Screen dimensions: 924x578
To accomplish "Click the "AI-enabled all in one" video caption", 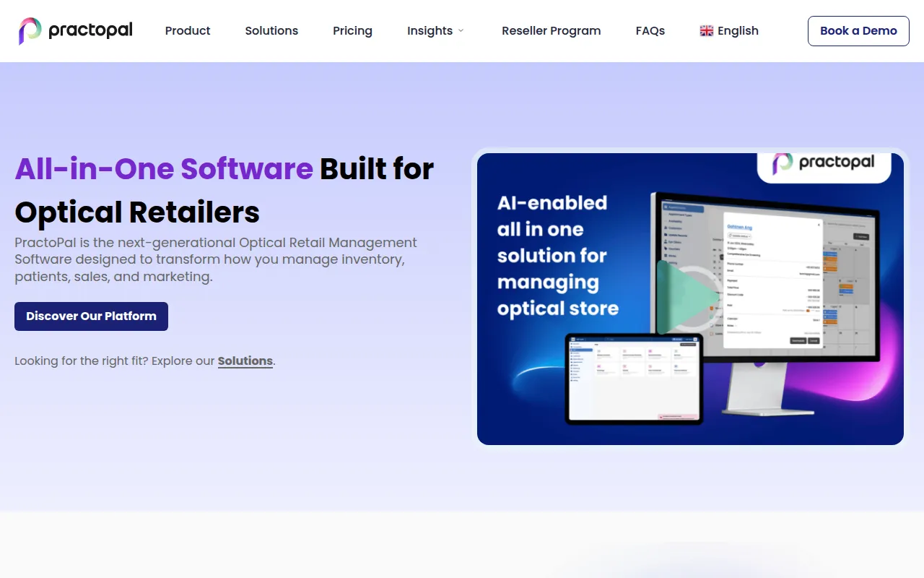I will pos(557,255).
